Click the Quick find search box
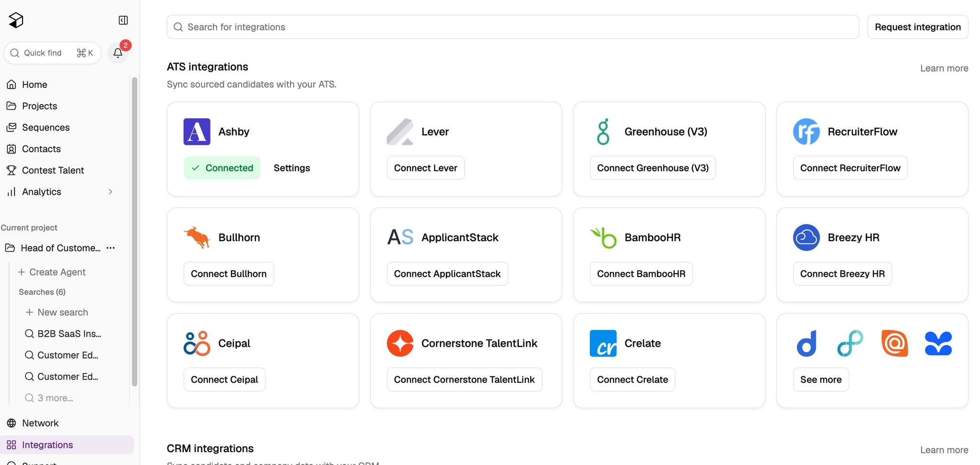This screenshot has width=980, height=465. click(52, 53)
